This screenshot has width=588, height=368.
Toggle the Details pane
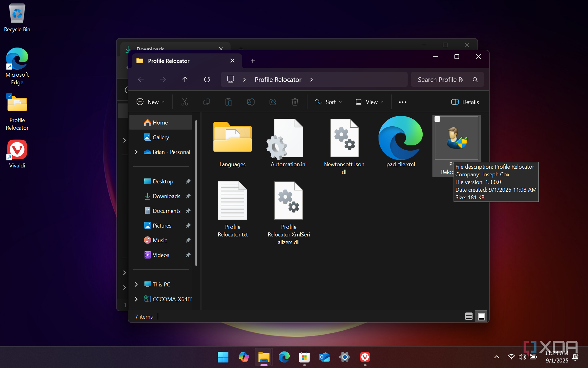tap(465, 102)
